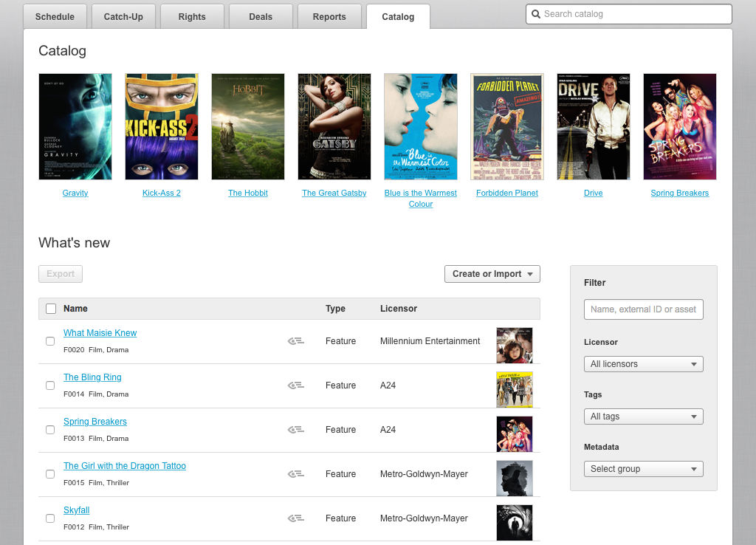Image resolution: width=756 pixels, height=545 pixels.
Task: Click Blue is the Warmest Colour poster
Action: (420, 127)
